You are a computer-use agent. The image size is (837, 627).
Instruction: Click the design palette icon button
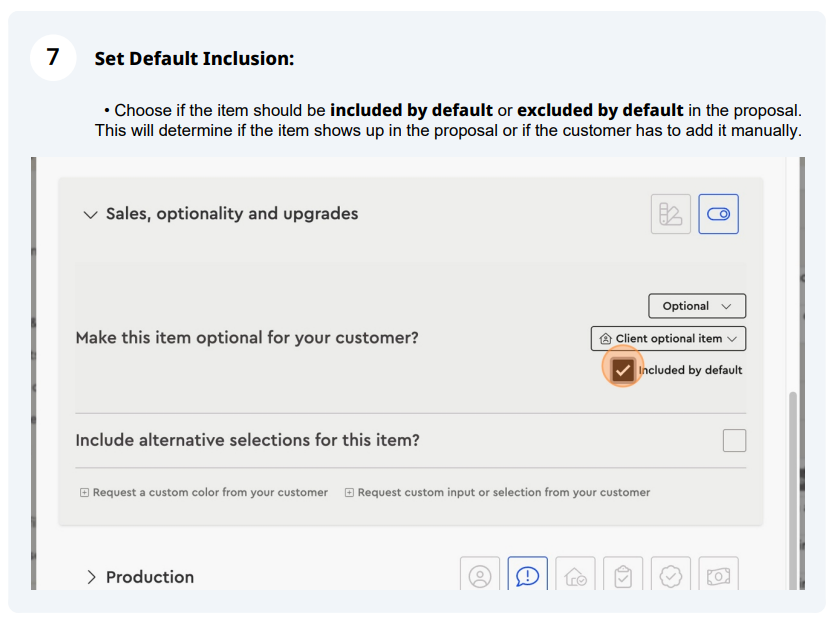pos(670,214)
